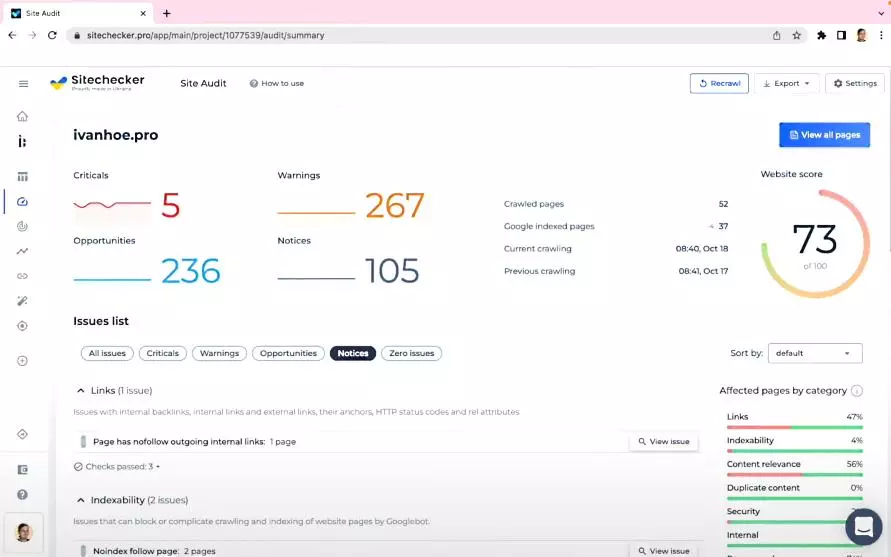Reload the page in browser
The height and width of the screenshot is (557, 891).
tap(52, 35)
